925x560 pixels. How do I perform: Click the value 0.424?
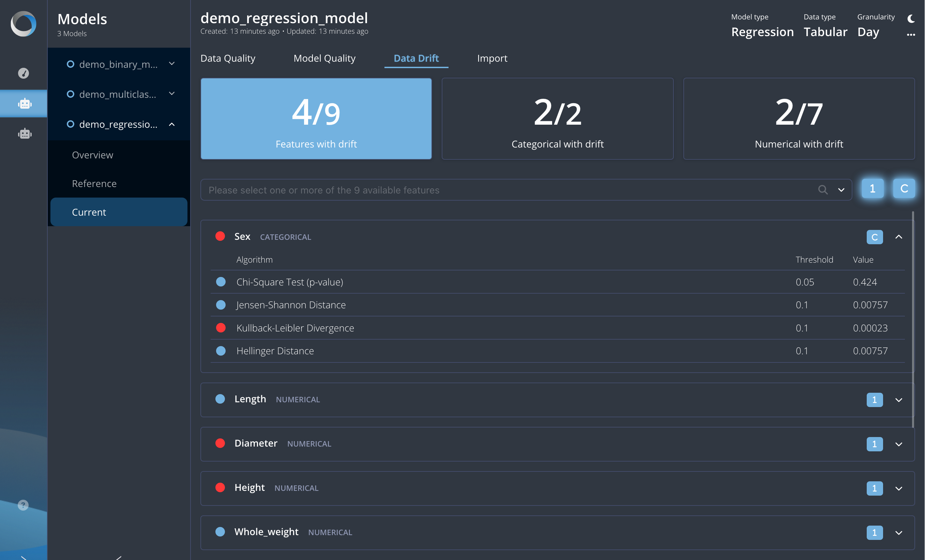click(x=865, y=282)
